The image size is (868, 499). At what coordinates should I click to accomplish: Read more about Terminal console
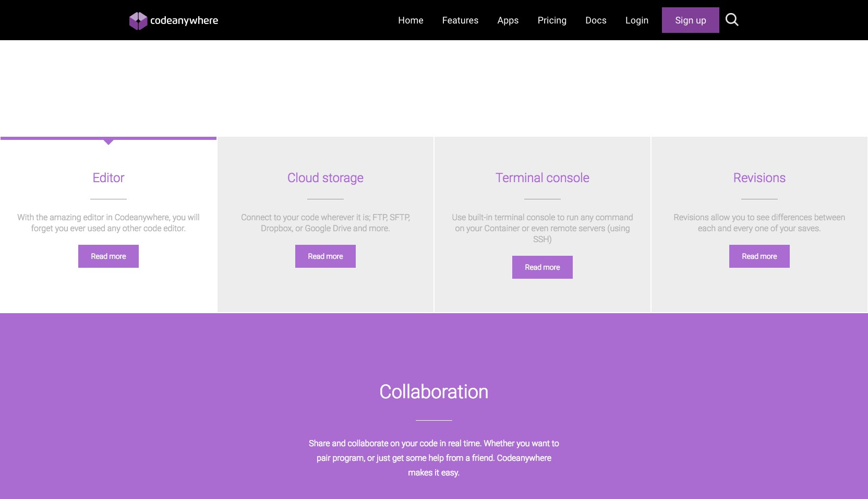[x=542, y=267]
